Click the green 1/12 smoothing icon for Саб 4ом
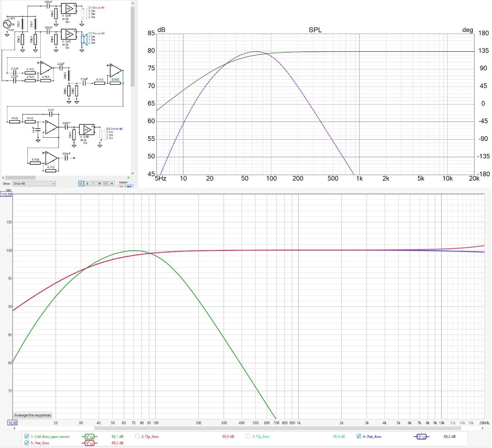The image size is (492, 448). 89,437
